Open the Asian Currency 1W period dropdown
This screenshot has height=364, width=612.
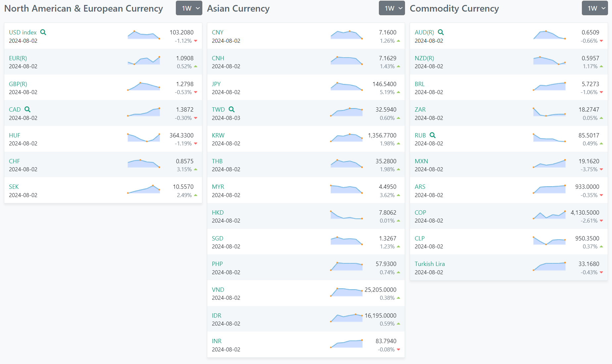(x=392, y=8)
